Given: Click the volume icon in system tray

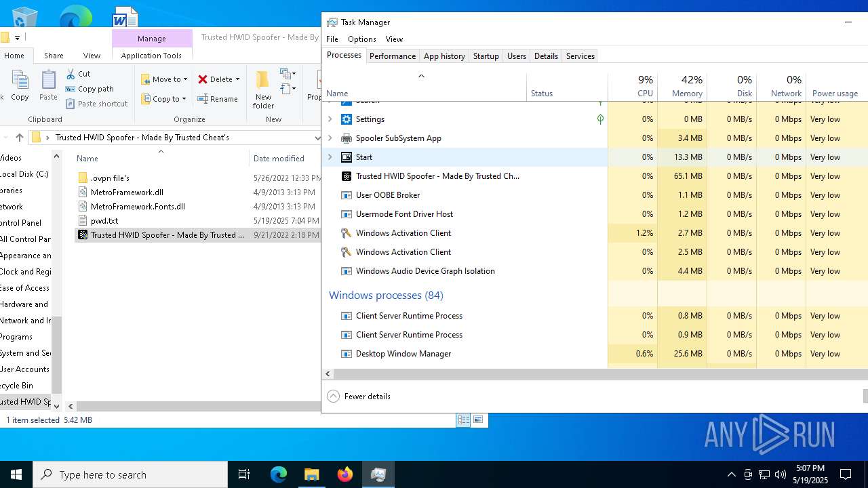Looking at the screenshot, I should coord(780,474).
